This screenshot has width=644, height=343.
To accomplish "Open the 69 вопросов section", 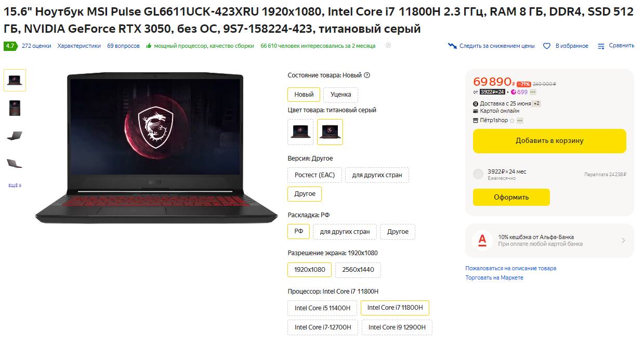I will (x=123, y=46).
